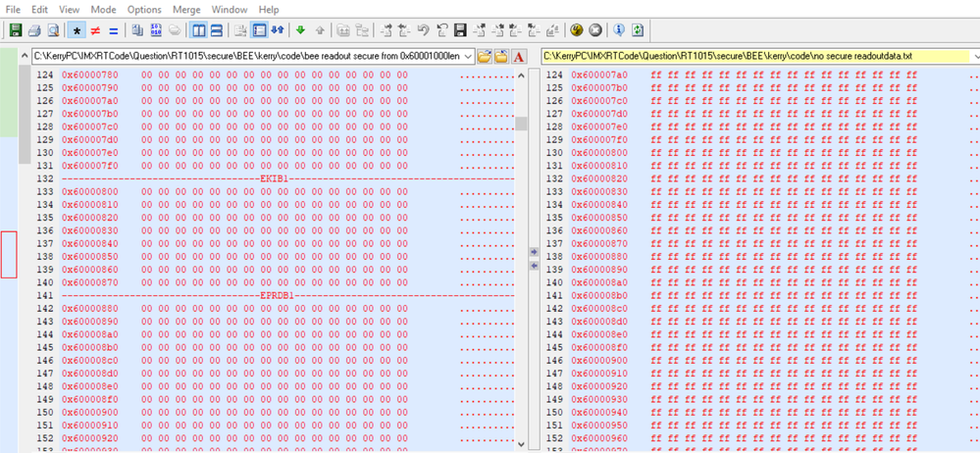This screenshot has height=453, width=980.
Task: Click the first grayed folder-tree icon
Action: pos(343,30)
